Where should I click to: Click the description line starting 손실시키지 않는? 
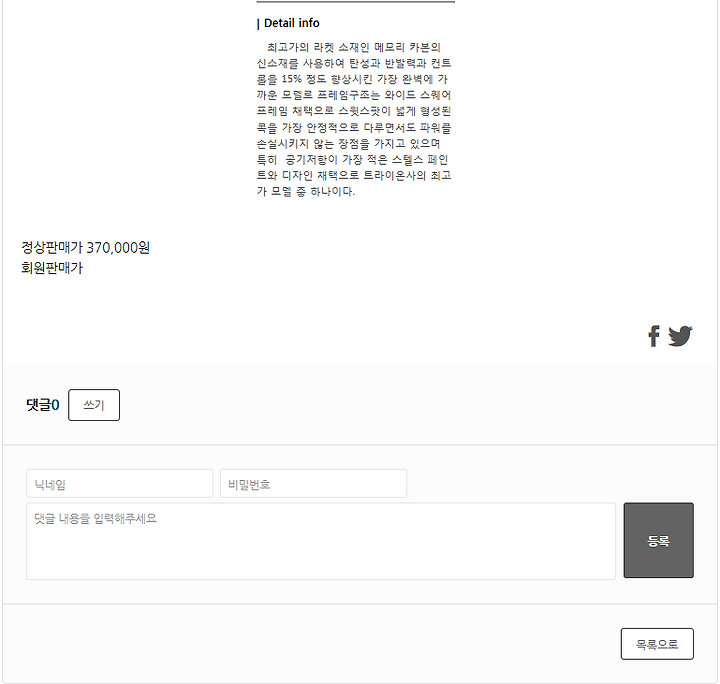pyautogui.click(x=349, y=144)
